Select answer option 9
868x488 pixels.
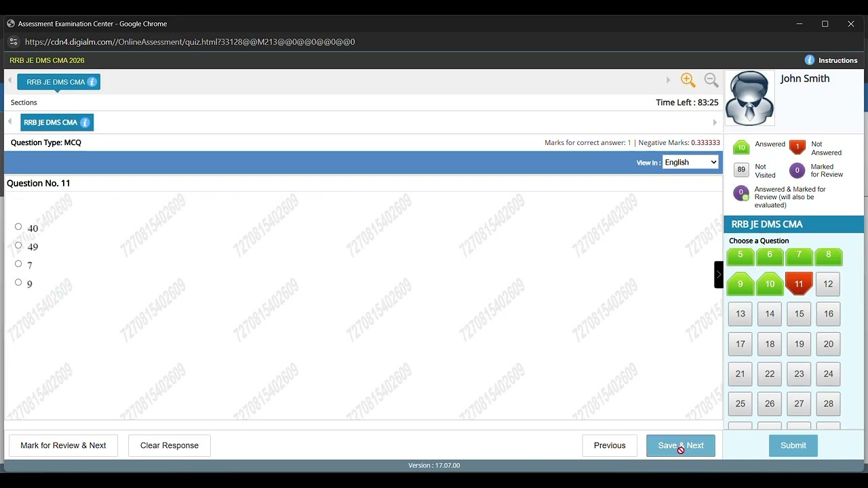[18, 283]
